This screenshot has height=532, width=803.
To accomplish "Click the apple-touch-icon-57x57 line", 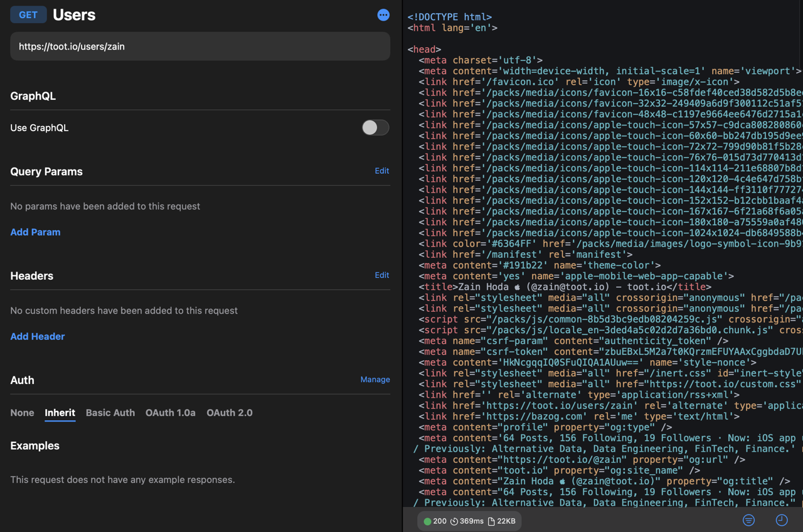I will tap(611, 125).
